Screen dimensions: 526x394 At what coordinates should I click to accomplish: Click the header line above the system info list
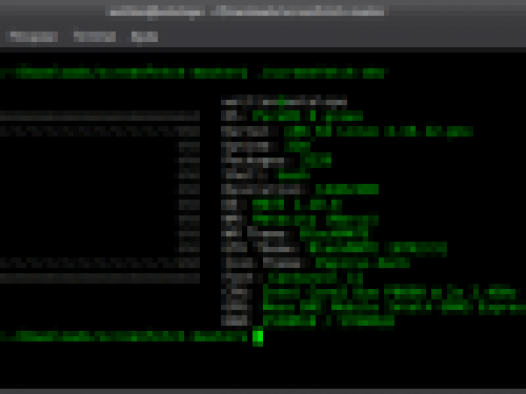(284, 102)
